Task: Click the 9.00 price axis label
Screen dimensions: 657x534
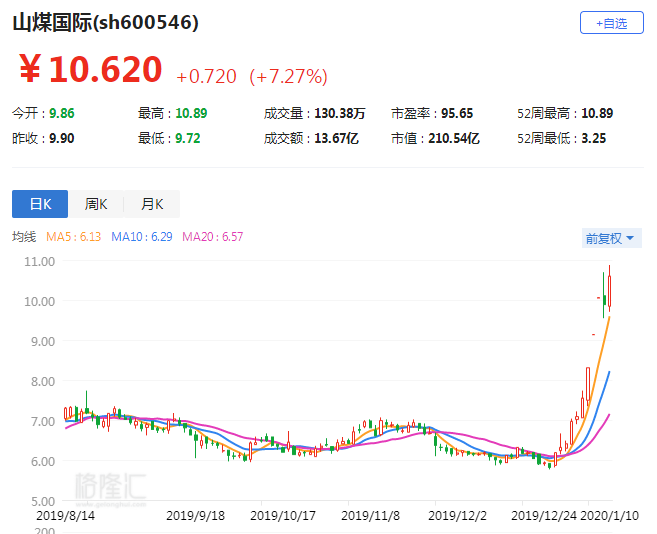Action: click(43, 342)
